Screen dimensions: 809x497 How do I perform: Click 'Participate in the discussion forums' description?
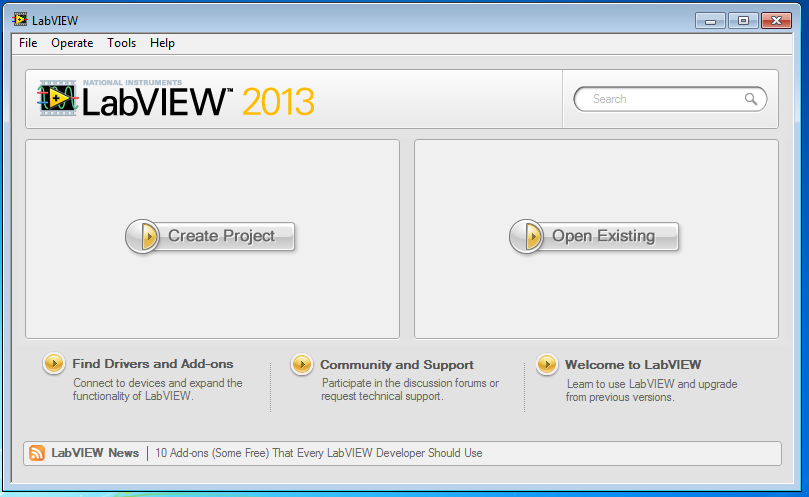[x=410, y=390]
